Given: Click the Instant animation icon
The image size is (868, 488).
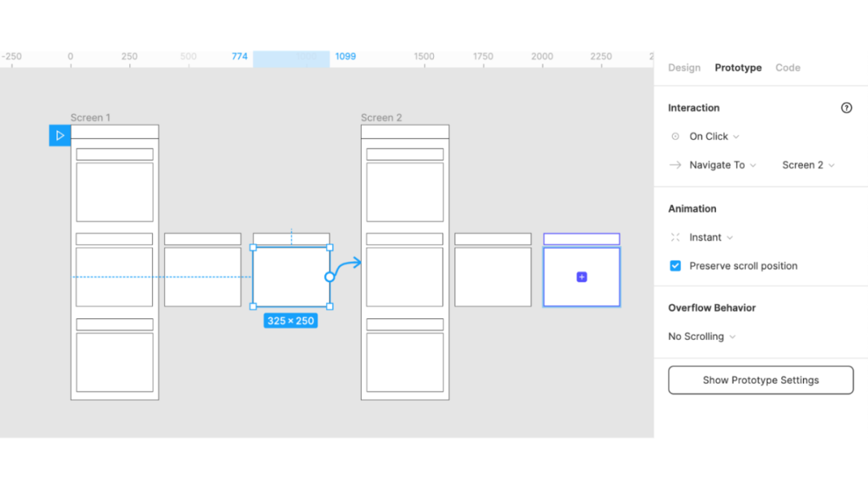Looking at the screenshot, I should pyautogui.click(x=675, y=237).
